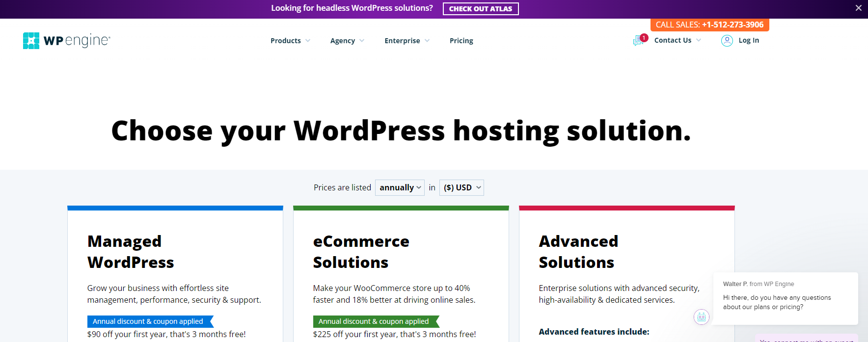Open the chat notification icon with badge
This screenshot has height=342, width=868.
pyautogui.click(x=640, y=40)
